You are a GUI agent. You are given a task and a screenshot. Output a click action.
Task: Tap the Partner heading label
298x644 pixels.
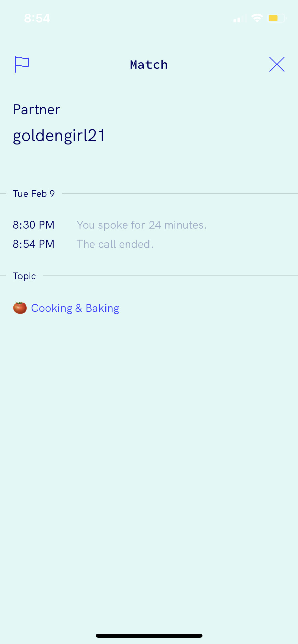click(37, 110)
